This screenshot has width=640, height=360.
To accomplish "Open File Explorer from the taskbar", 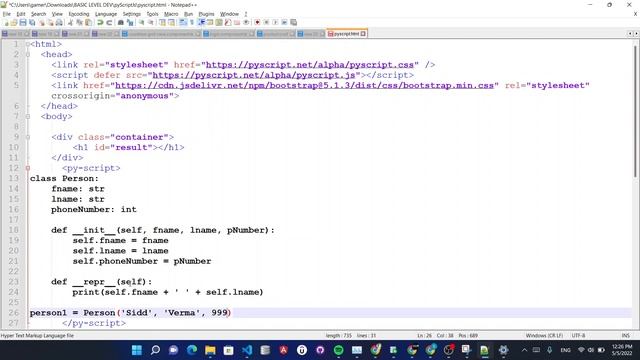I will pyautogui.click(x=210, y=350).
